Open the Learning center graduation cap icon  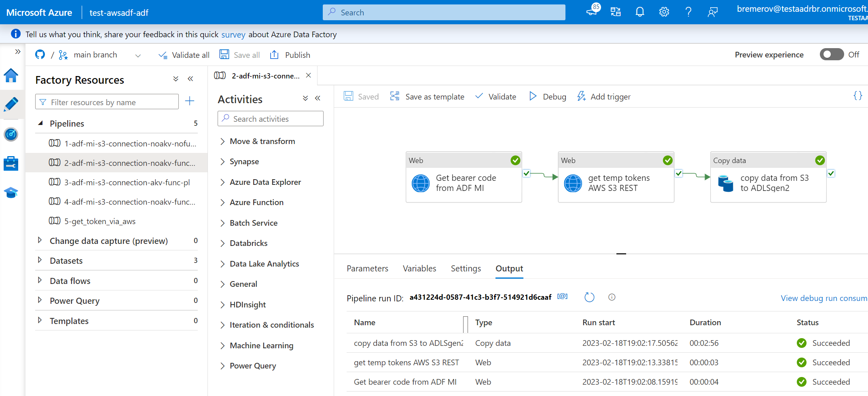tap(11, 193)
